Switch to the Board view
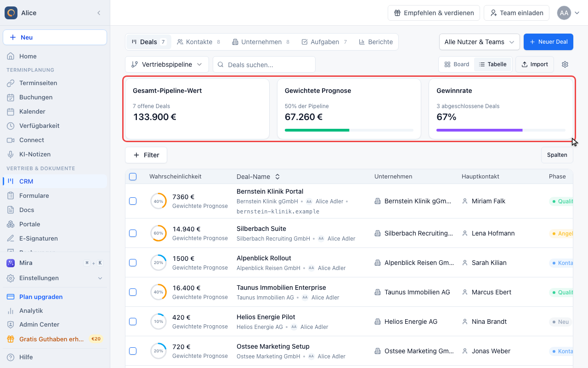This screenshot has height=368, width=588. [x=457, y=64]
